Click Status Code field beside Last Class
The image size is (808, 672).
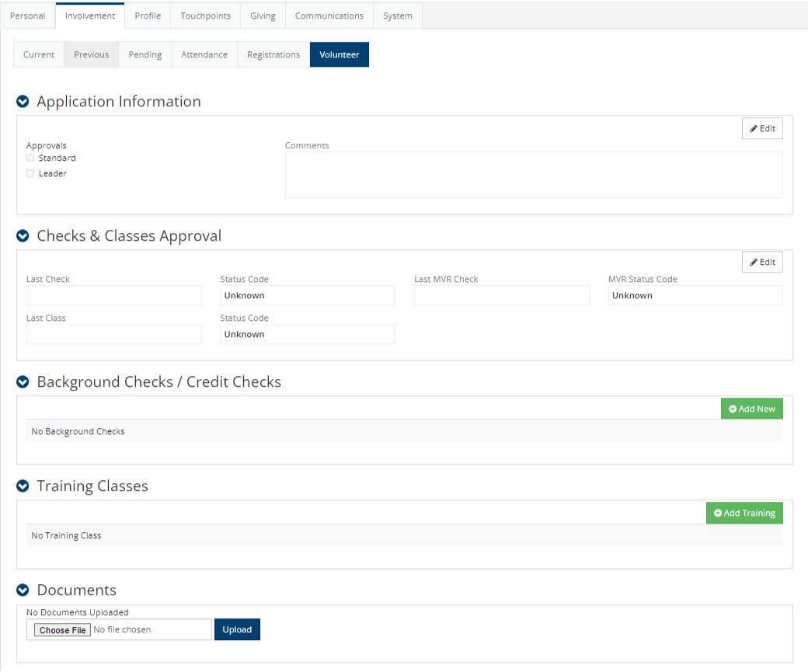coord(308,335)
